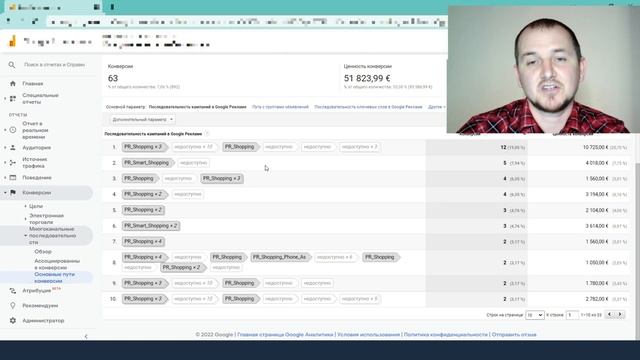This screenshot has height=360, width=640.
Task: Click conversion value 2 782,00 € in row 10
Action: click(x=597, y=299)
